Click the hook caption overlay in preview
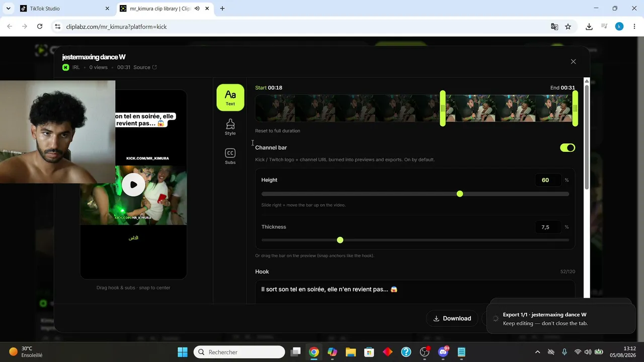644x362 pixels. point(145,120)
